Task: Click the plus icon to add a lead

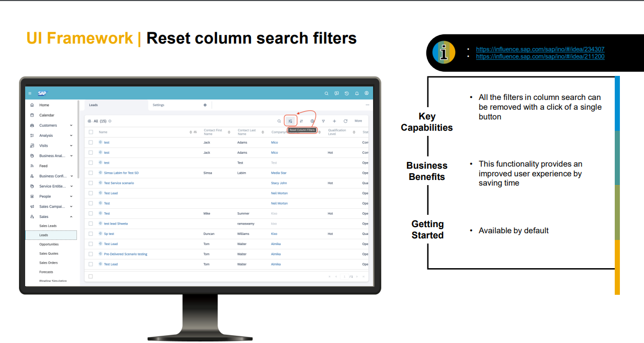Action: [335, 121]
